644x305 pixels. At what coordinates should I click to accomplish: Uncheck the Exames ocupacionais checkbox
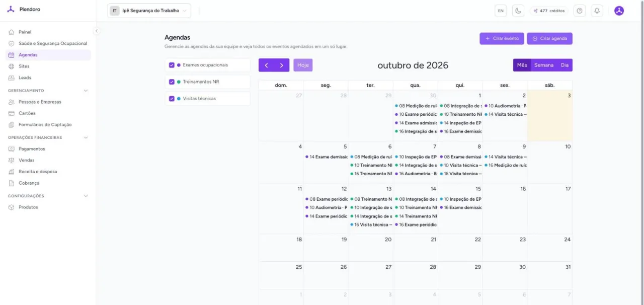click(x=172, y=65)
